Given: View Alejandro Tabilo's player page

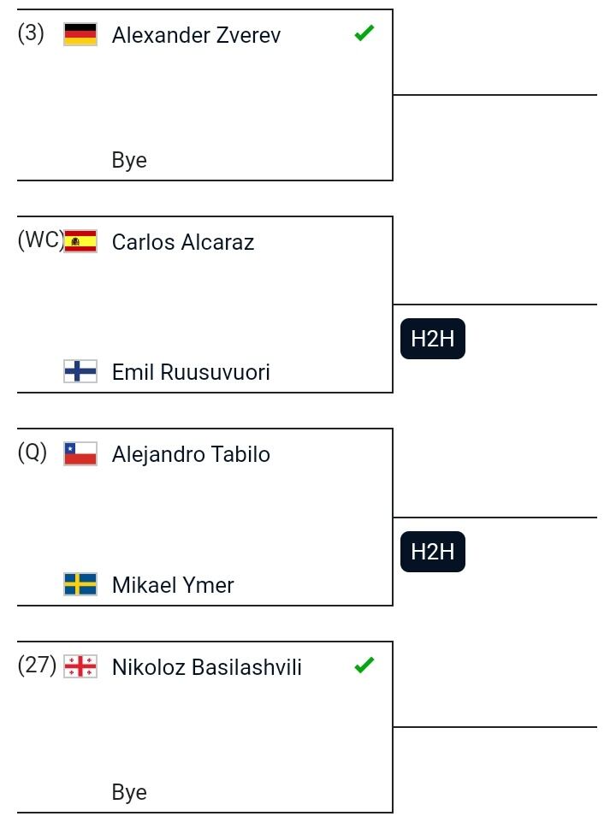Looking at the screenshot, I should 191,454.
